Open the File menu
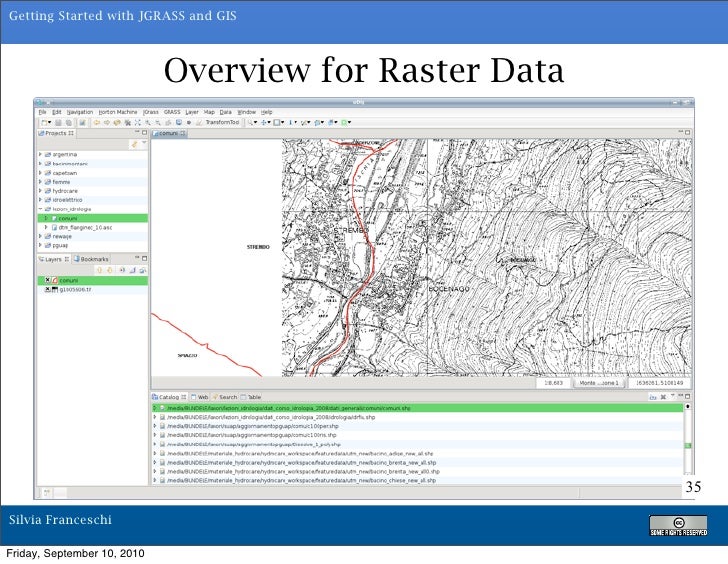728x564 pixels. 42,112
